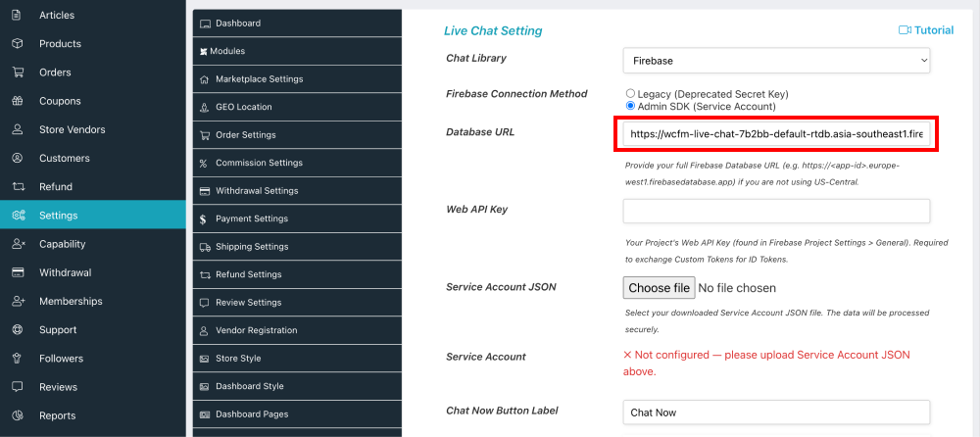
Task: Click the Chat Now Button Label field
Action: click(x=776, y=413)
